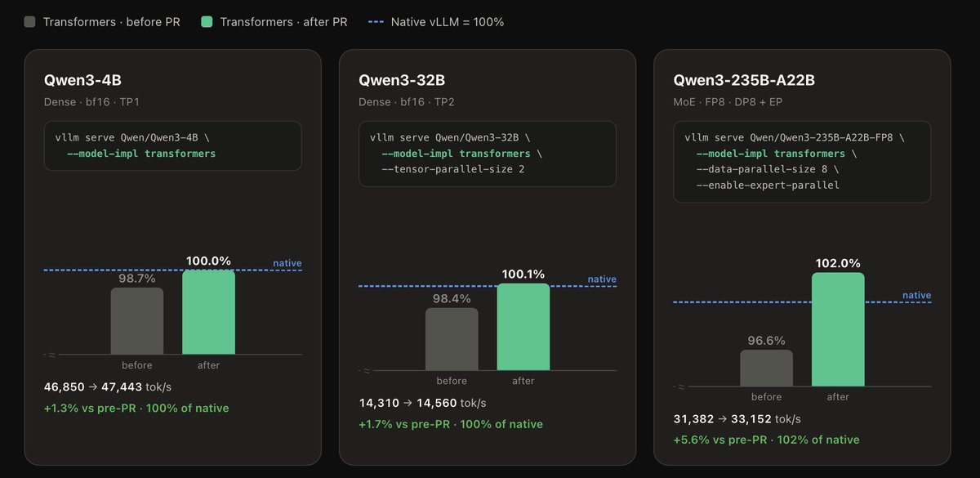Viewport: 980px width, 478px height.
Task: Click the green 'Transformers · after PR' legend swatch
Action: [207, 22]
